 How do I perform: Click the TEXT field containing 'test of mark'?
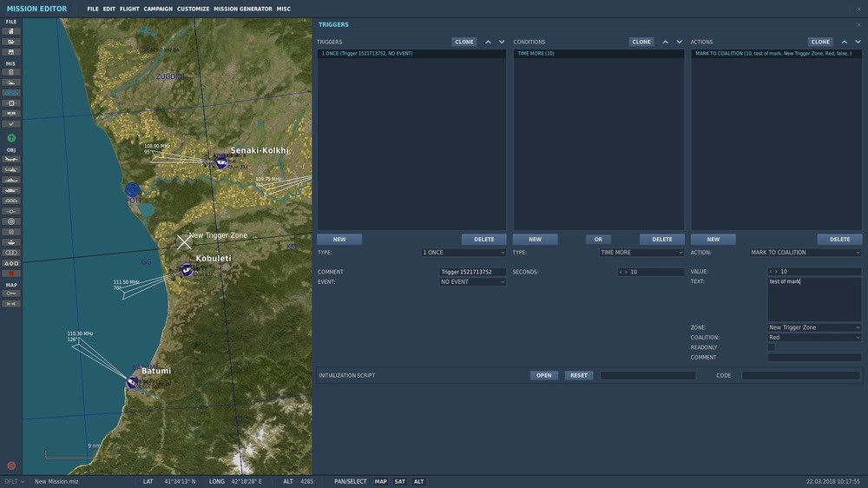(x=814, y=299)
